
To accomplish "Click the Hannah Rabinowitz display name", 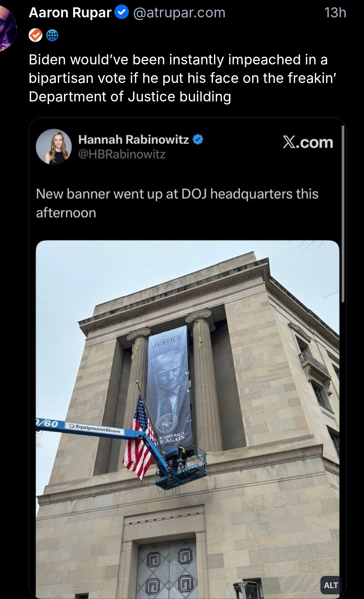I will (133, 139).
